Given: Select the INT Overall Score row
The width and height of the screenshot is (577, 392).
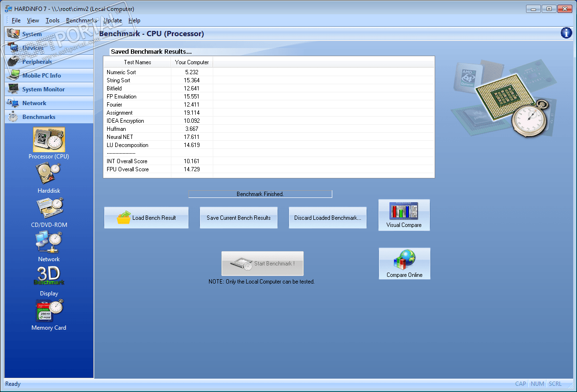Looking at the screenshot, I should point(269,161).
